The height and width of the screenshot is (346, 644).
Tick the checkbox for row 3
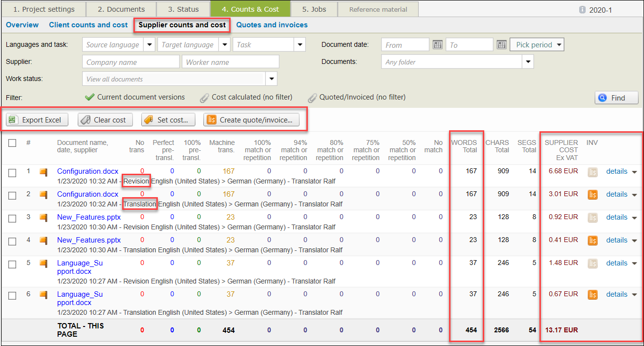(x=13, y=218)
